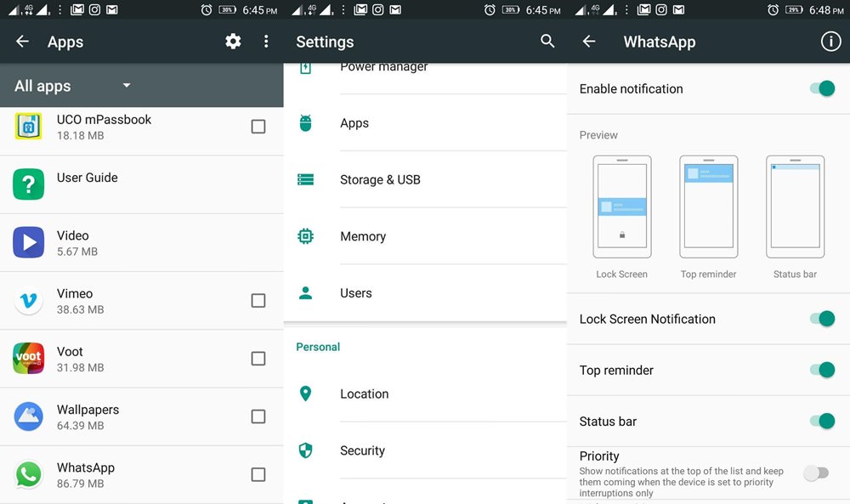Tap the Personal section header
The height and width of the screenshot is (504, 850).
pyautogui.click(x=318, y=347)
